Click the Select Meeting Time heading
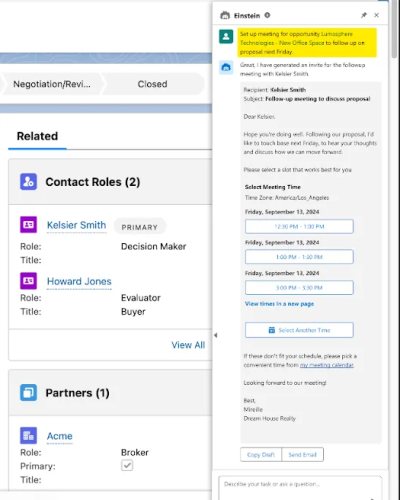400x500 pixels. point(273,187)
